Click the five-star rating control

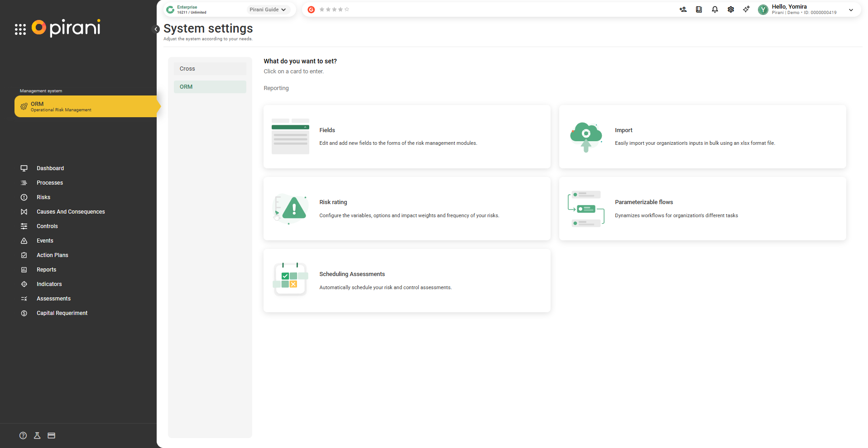[x=334, y=10]
